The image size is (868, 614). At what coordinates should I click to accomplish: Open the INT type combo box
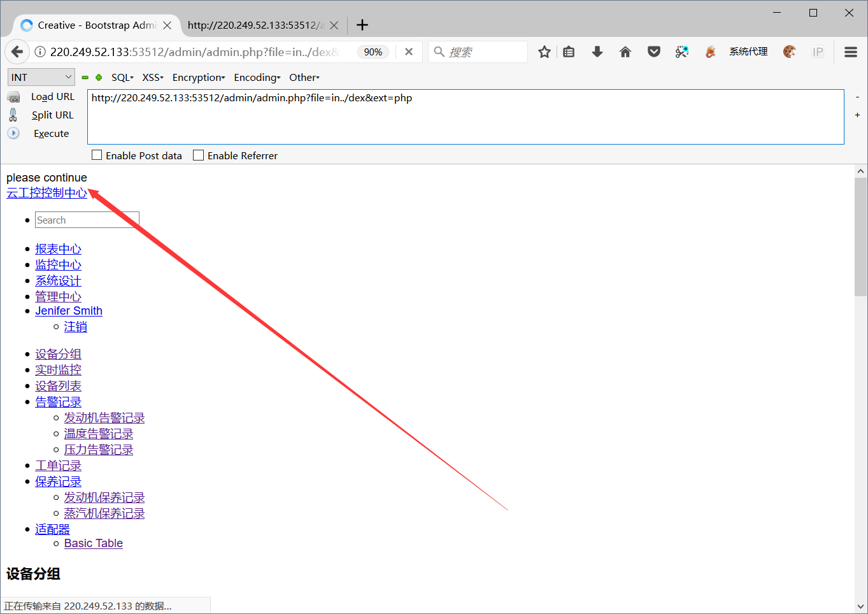41,76
